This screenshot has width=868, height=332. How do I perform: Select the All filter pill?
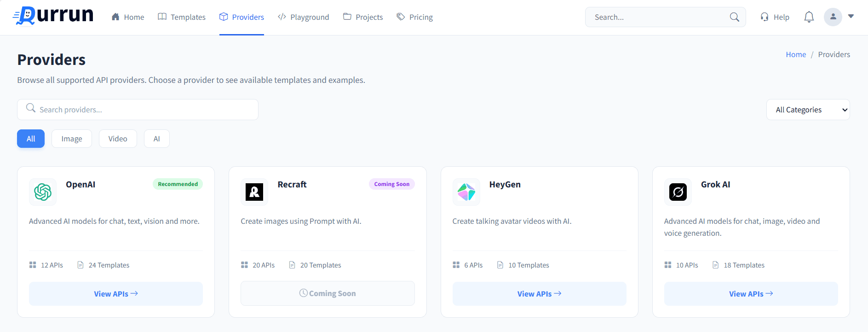pyautogui.click(x=31, y=139)
